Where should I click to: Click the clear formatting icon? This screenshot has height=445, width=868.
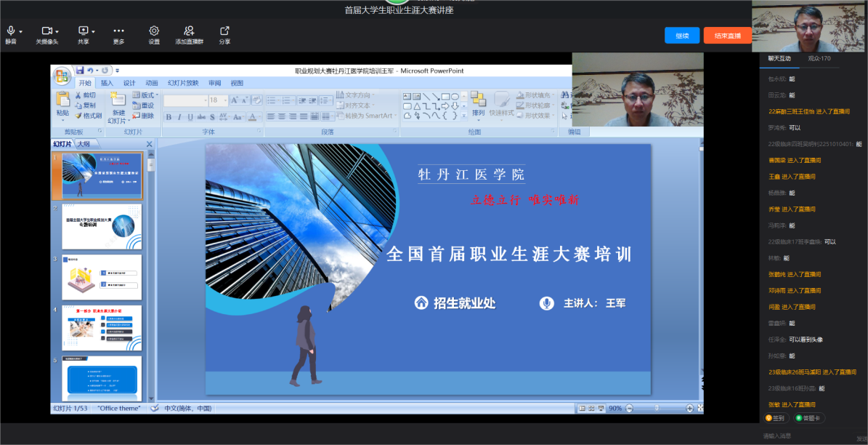click(x=256, y=101)
